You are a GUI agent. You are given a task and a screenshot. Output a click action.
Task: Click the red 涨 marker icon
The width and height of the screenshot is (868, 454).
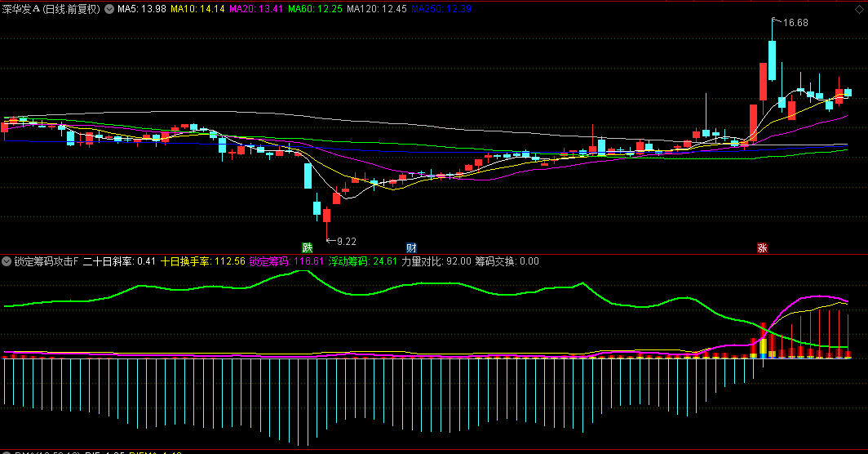(x=762, y=247)
